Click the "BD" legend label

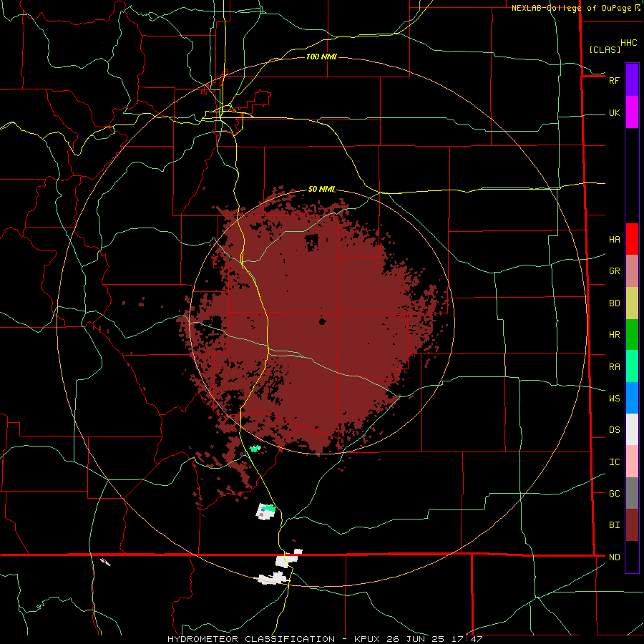point(614,303)
